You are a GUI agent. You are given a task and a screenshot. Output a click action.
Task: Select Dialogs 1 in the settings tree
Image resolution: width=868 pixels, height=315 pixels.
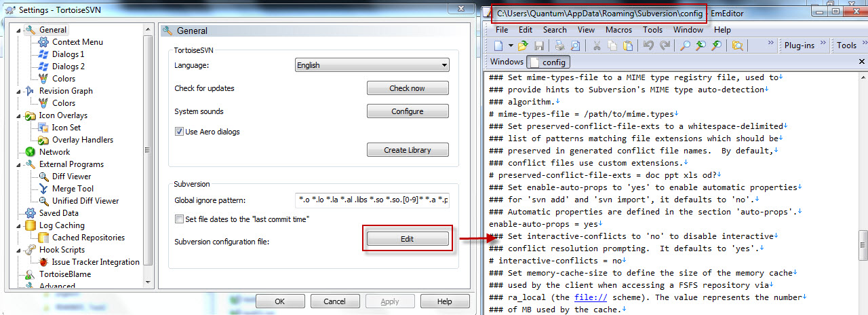[68, 54]
